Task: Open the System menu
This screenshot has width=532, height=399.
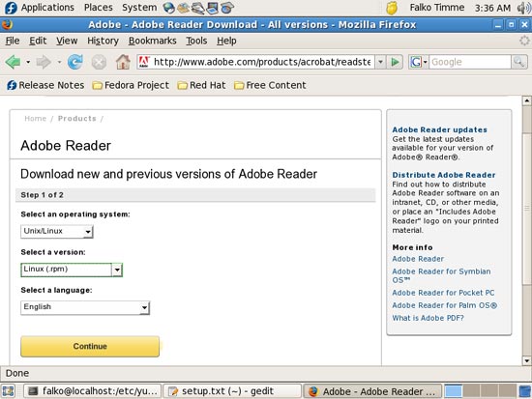Action: [139, 8]
